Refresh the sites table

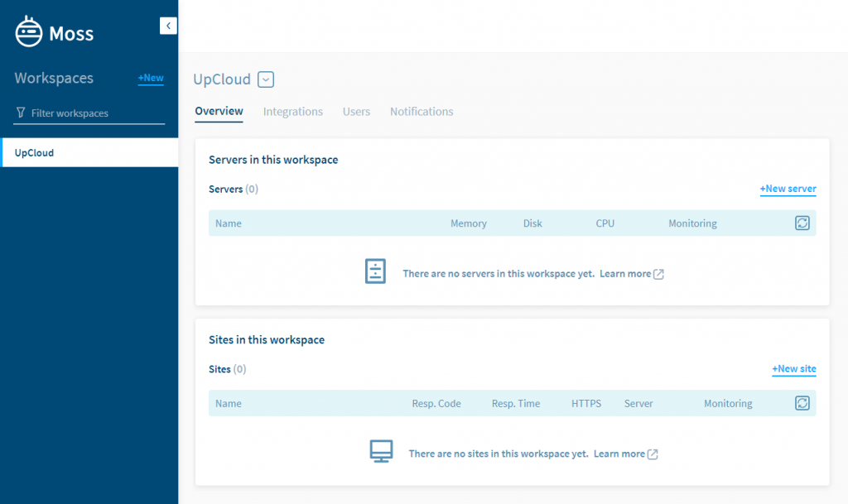tap(802, 403)
